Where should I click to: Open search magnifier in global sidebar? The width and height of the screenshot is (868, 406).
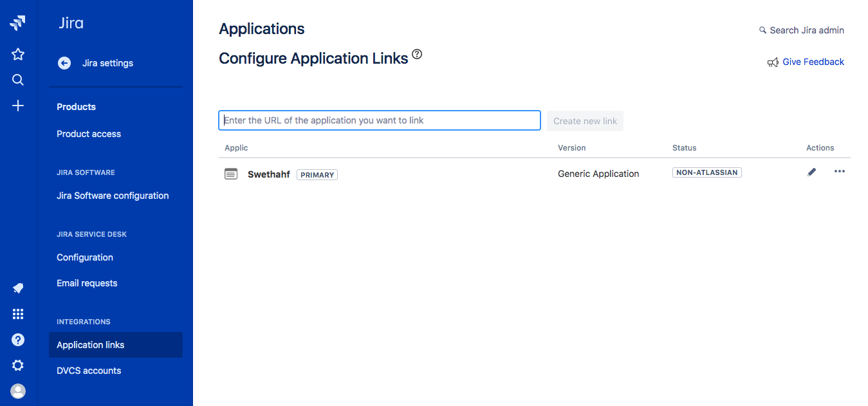(18, 80)
